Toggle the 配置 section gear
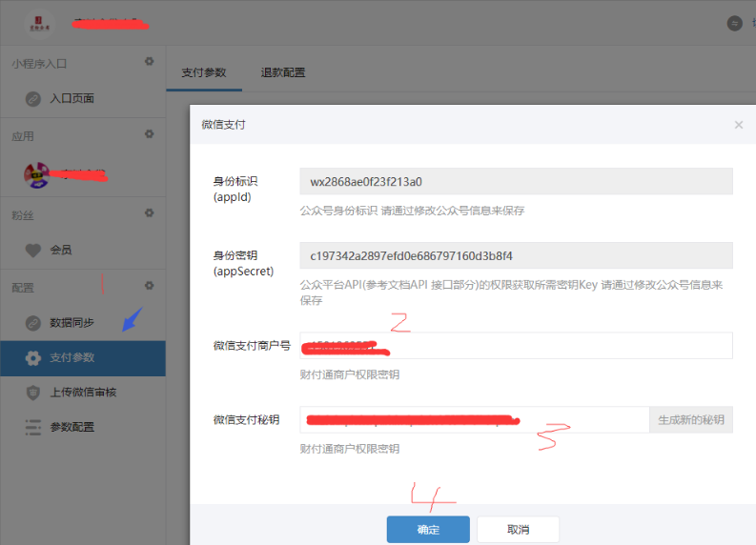The height and width of the screenshot is (545, 756). pos(149,286)
